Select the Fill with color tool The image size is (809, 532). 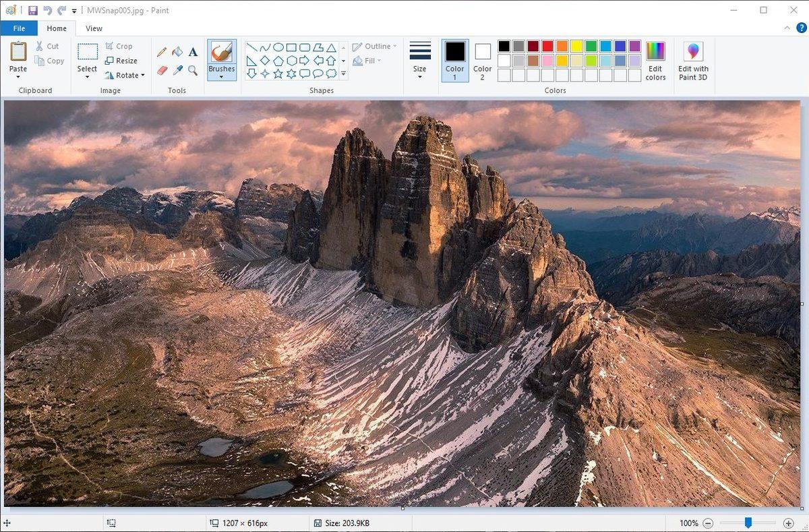tap(177, 51)
